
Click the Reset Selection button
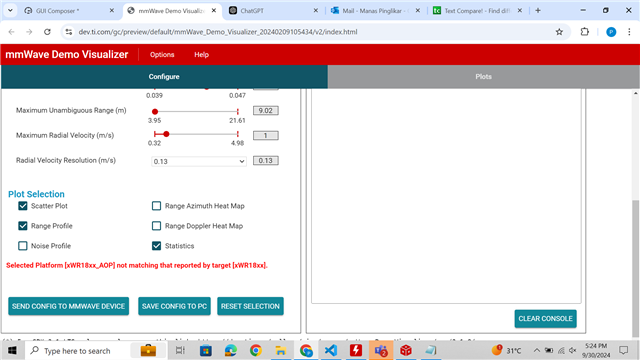click(x=250, y=306)
